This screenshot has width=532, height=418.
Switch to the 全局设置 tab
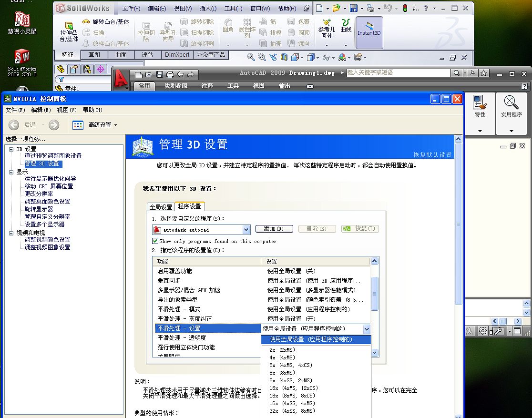[161, 207]
